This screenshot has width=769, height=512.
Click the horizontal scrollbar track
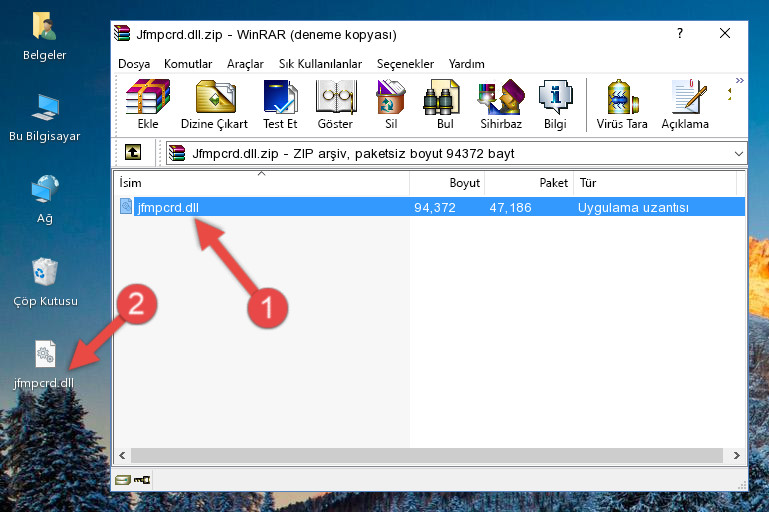pos(427,455)
